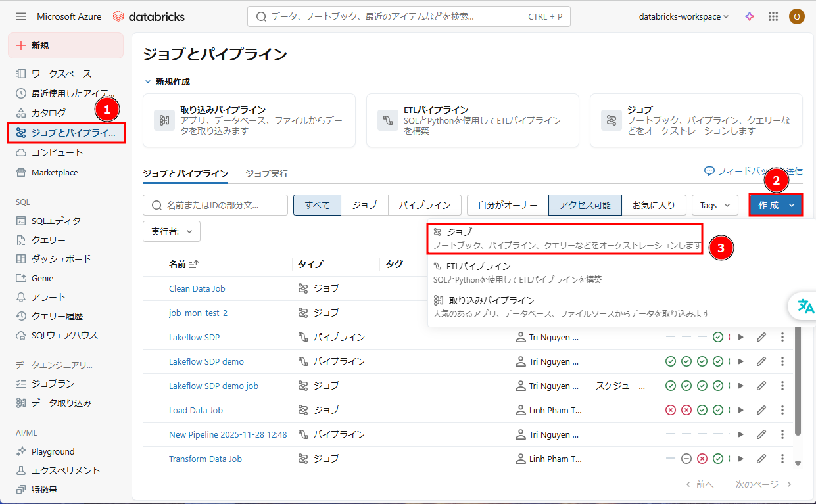Open the Clean Data Job link
The height and width of the screenshot is (504, 816).
[197, 288]
